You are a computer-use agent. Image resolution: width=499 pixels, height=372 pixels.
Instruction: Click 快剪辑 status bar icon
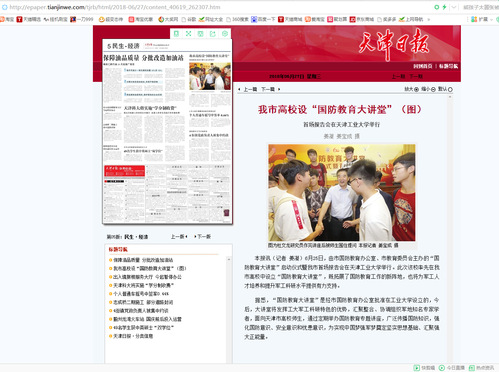(x=417, y=368)
